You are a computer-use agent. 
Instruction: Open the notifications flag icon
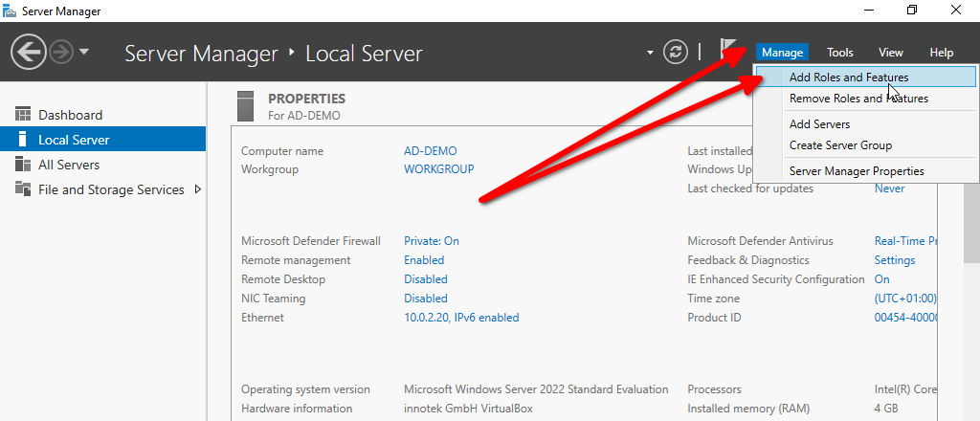coord(728,51)
